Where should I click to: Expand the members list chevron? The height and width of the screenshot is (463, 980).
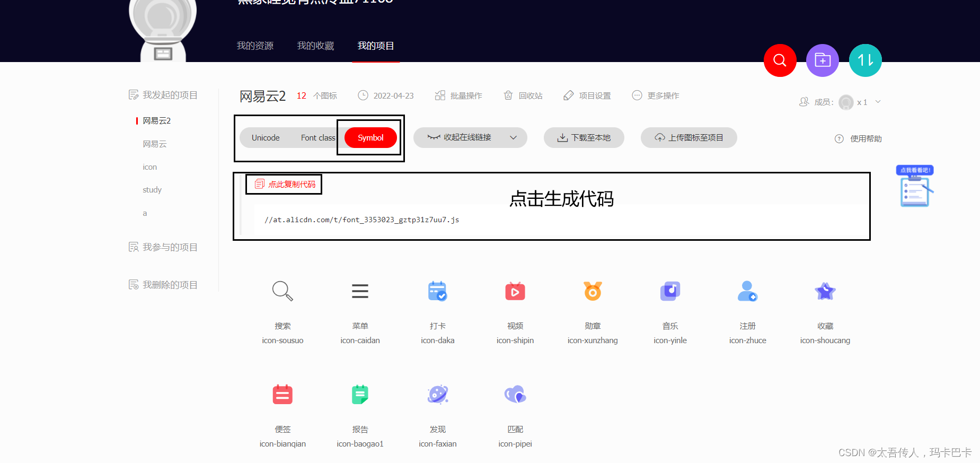point(878,102)
